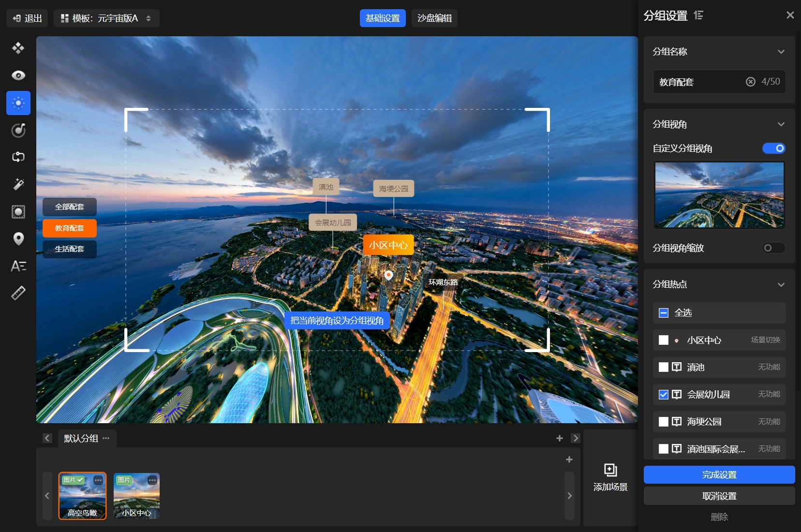Click the magic wand effects tool

coord(18,184)
